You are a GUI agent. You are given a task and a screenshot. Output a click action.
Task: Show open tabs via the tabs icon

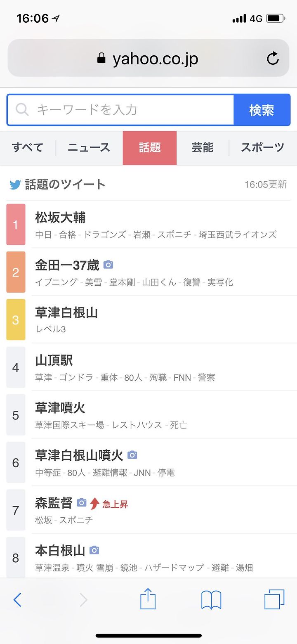[274, 599]
